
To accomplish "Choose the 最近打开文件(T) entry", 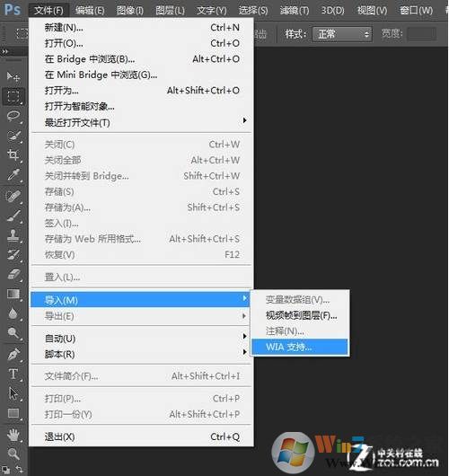I will pos(142,123).
